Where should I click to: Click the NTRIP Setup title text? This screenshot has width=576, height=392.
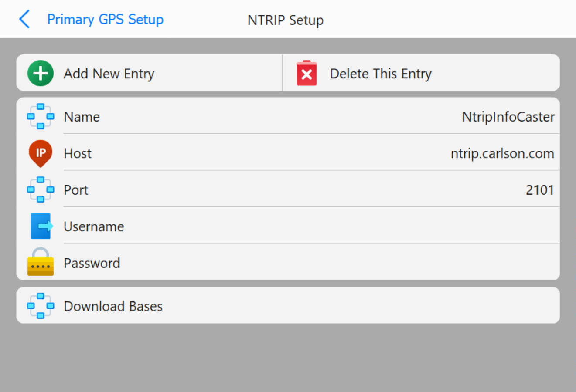tap(286, 20)
